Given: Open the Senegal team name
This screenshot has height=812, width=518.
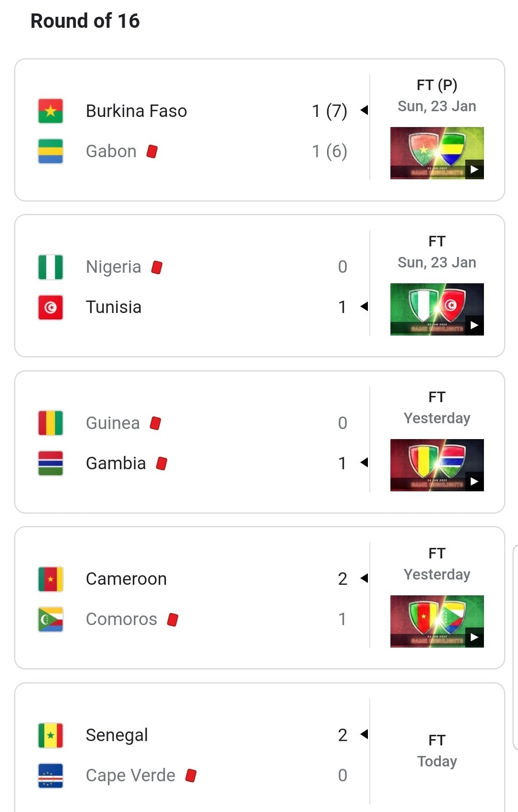Looking at the screenshot, I should (117, 735).
